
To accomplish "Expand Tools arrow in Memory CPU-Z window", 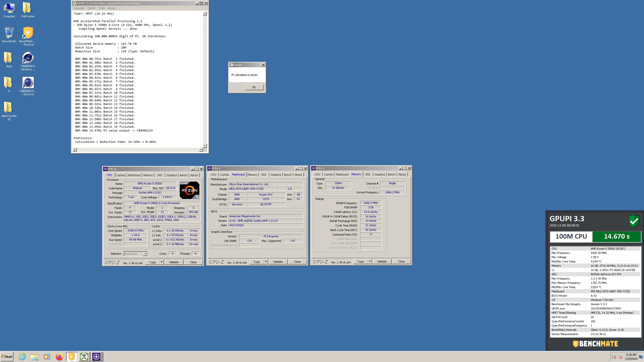I will [x=370, y=261].
